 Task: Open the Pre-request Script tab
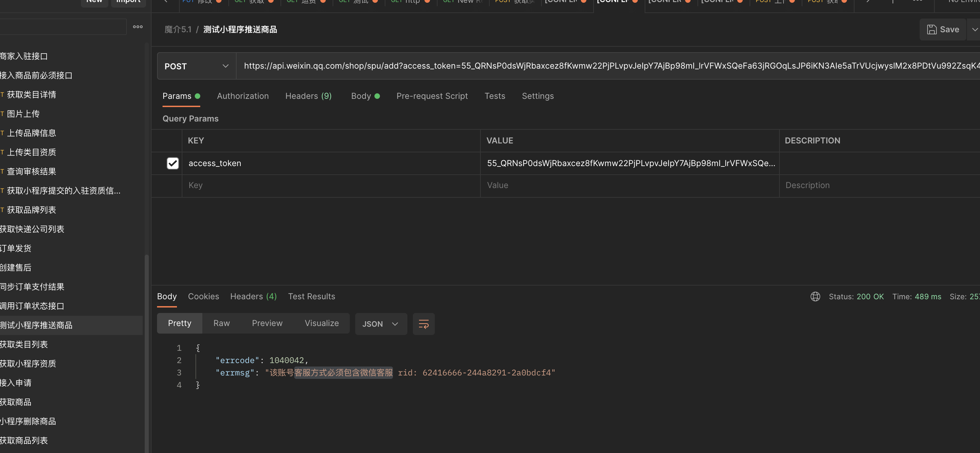point(432,96)
